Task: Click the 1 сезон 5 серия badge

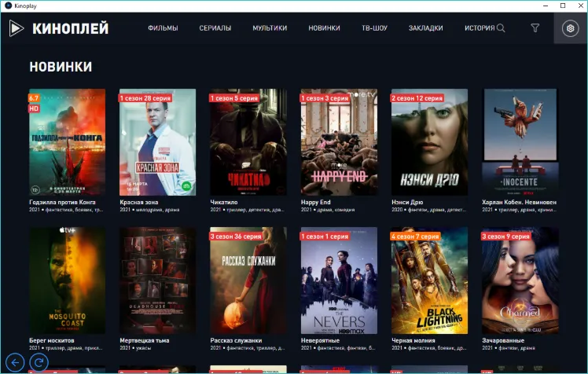Action: [234, 98]
